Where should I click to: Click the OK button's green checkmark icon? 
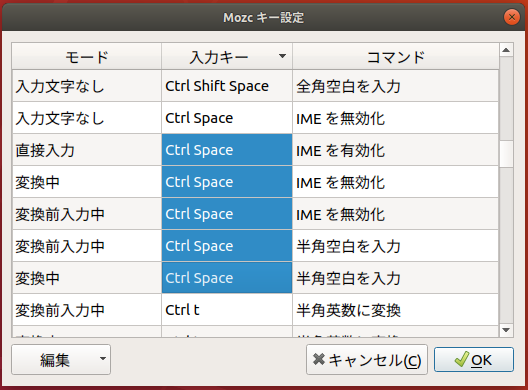(461, 359)
